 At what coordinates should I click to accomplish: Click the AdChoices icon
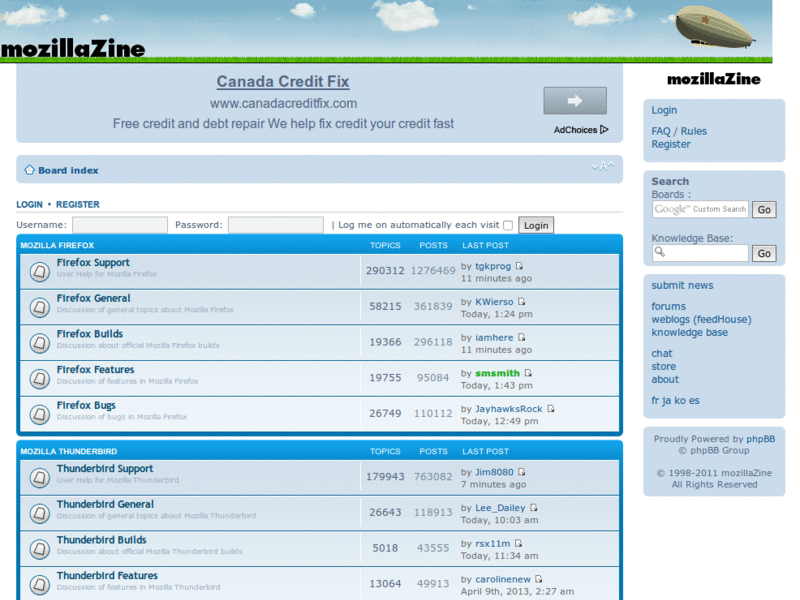point(604,130)
